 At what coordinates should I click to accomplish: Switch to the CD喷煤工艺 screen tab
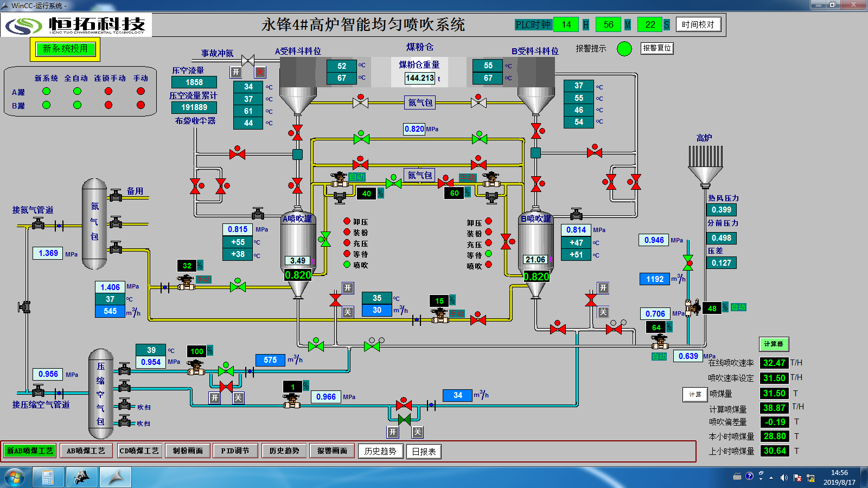tap(139, 451)
